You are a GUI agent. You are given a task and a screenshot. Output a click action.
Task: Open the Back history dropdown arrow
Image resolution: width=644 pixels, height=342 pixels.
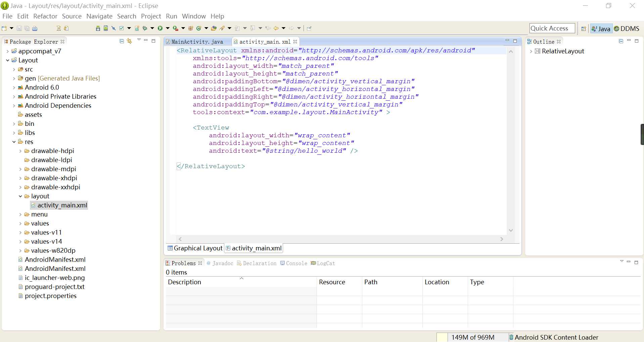point(283,28)
